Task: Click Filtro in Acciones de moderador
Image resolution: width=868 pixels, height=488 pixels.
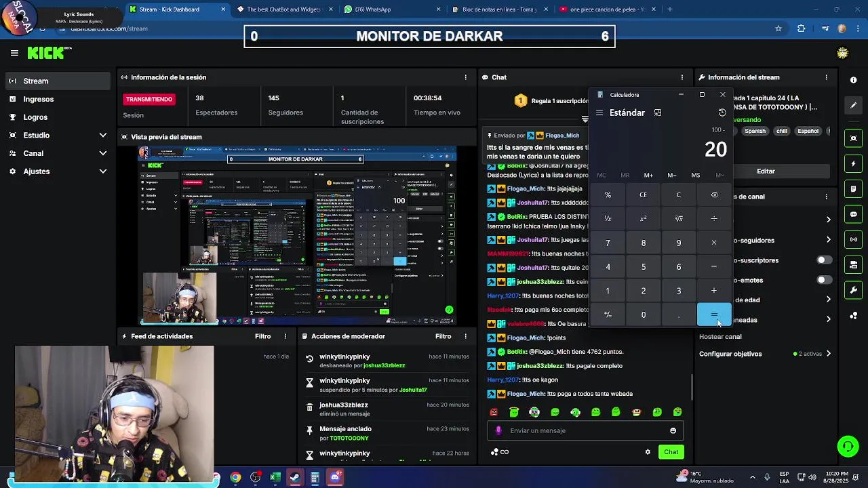Action: 443,336
